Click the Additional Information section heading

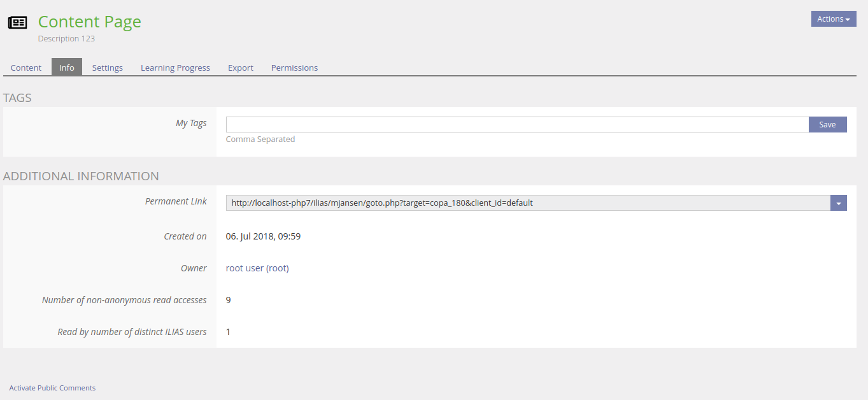point(81,176)
